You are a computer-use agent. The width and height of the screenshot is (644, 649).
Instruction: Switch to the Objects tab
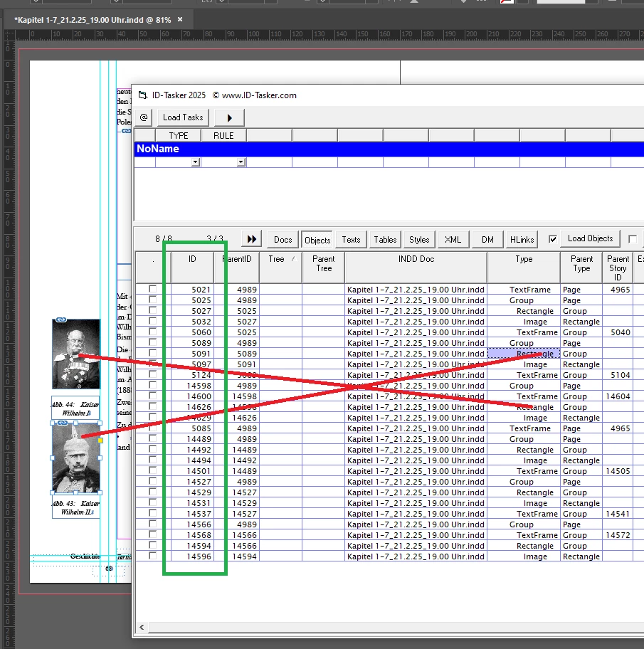(317, 240)
